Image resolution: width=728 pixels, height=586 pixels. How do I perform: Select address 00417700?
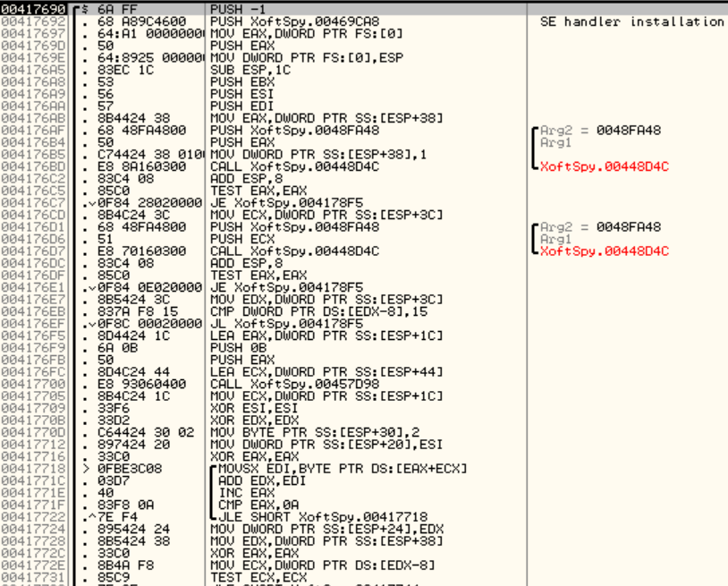coord(33,384)
